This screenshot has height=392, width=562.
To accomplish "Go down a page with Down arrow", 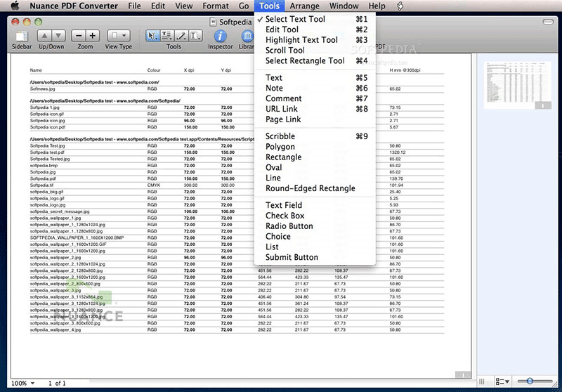I will (58, 35).
